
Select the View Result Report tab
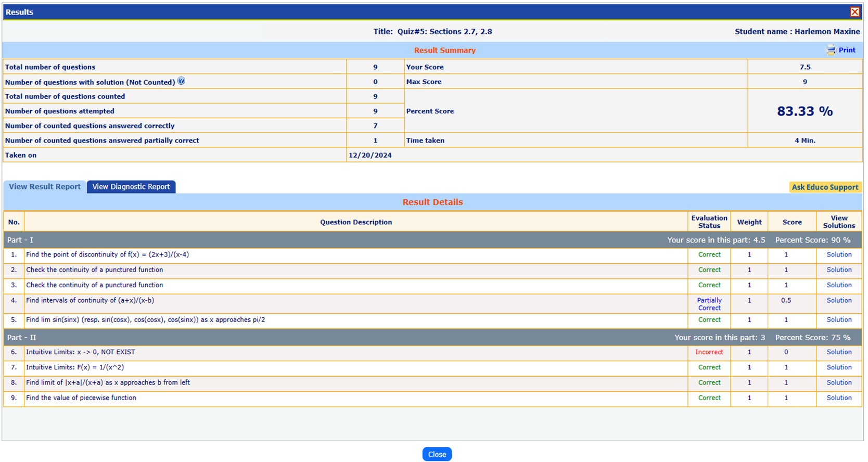(45, 187)
